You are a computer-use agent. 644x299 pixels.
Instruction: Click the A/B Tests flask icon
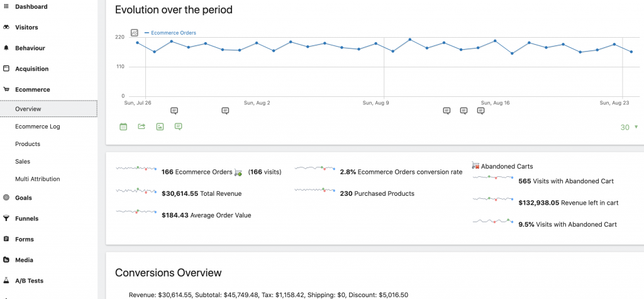[x=6, y=281]
